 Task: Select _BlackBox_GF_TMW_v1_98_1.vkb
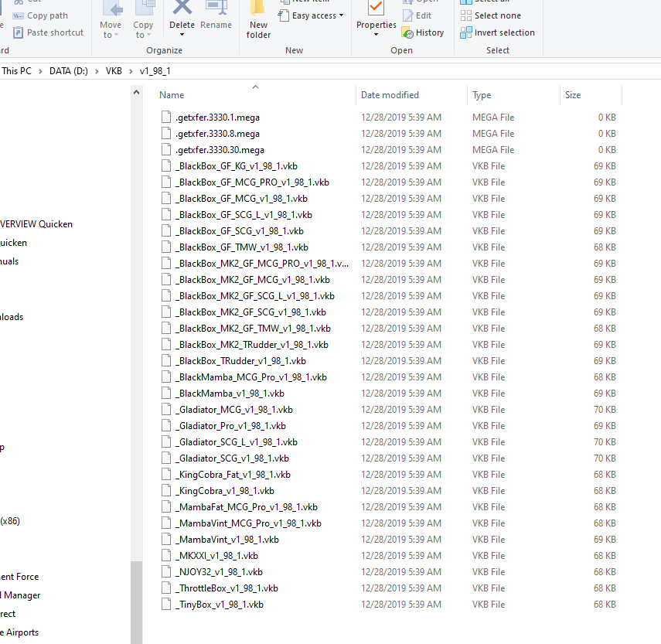click(x=242, y=247)
